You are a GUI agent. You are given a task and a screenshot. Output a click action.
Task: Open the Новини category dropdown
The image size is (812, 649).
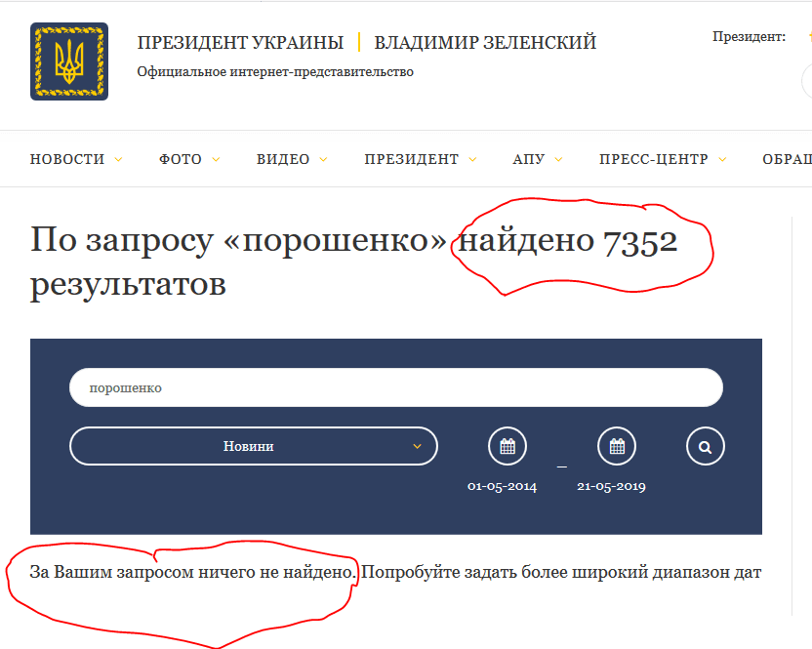point(254,446)
